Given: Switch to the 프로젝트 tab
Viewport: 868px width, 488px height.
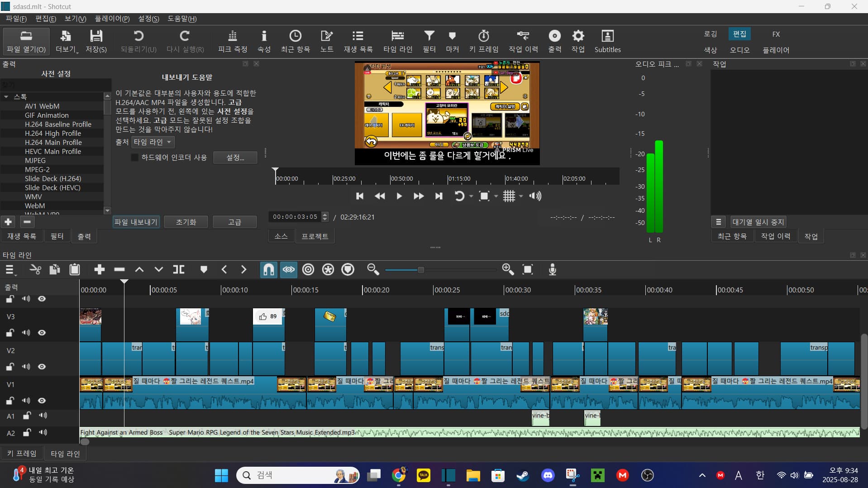Looking at the screenshot, I should pyautogui.click(x=315, y=236).
